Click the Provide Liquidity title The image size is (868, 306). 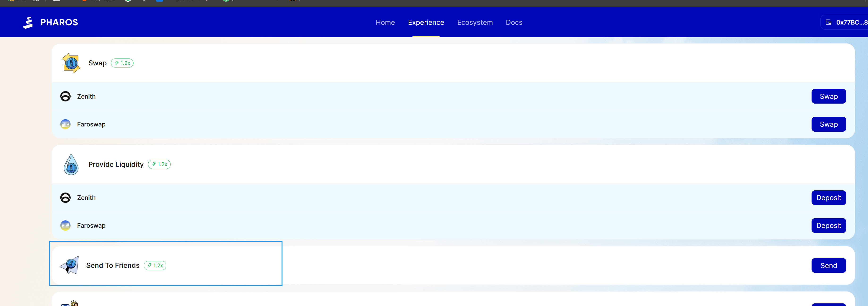(116, 164)
